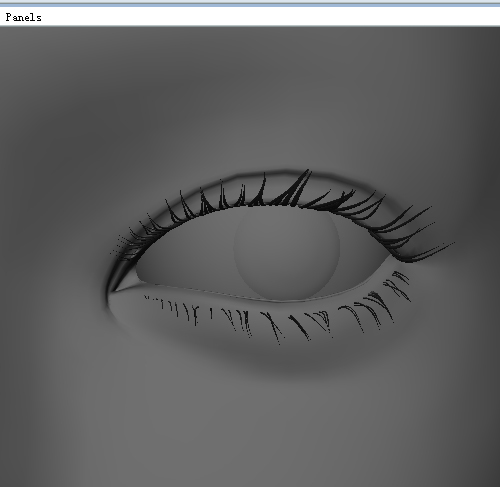Pick the outer-corner lower eyelash group

pos(398,286)
